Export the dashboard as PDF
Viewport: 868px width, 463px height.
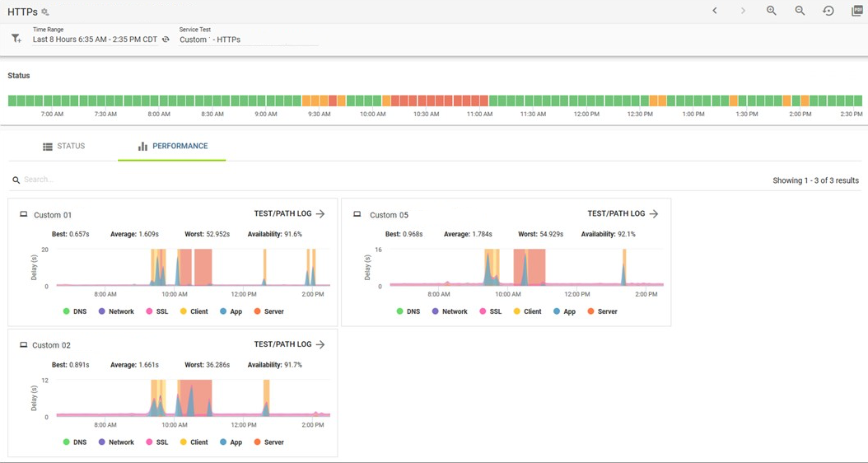[857, 11]
